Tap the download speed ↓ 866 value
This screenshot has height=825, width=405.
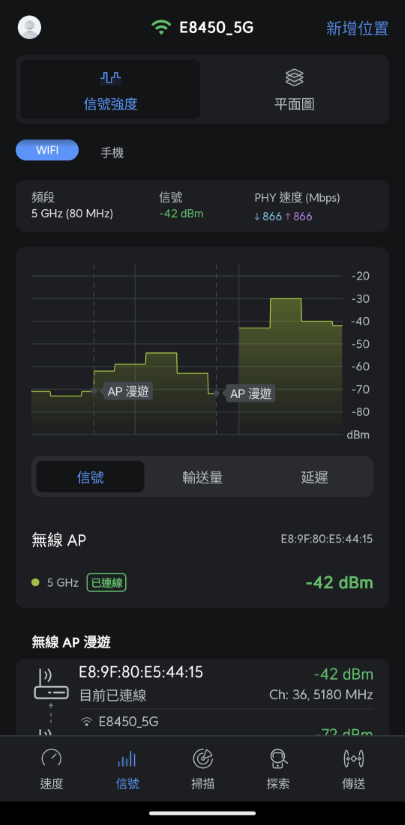pos(268,216)
